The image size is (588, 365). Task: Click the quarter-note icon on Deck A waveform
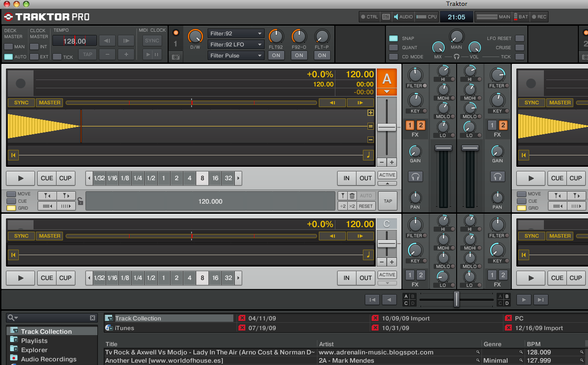click(367, 155)
